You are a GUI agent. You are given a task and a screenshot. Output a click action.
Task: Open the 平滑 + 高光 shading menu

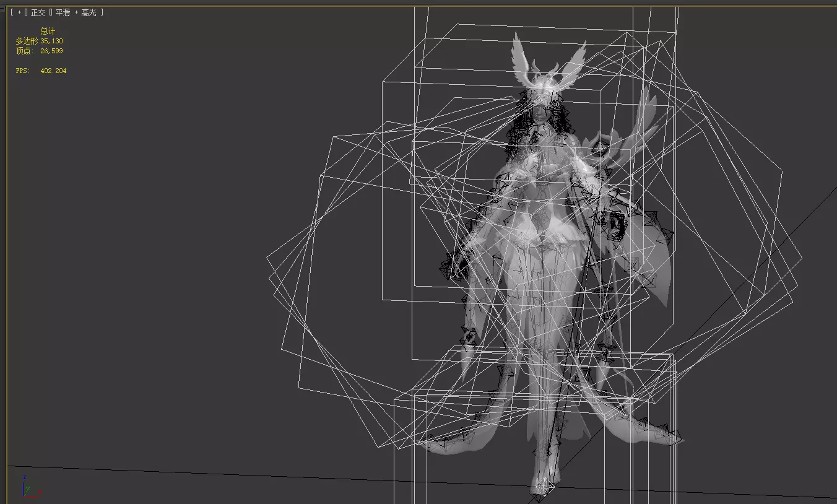click(x=76, y=12)
